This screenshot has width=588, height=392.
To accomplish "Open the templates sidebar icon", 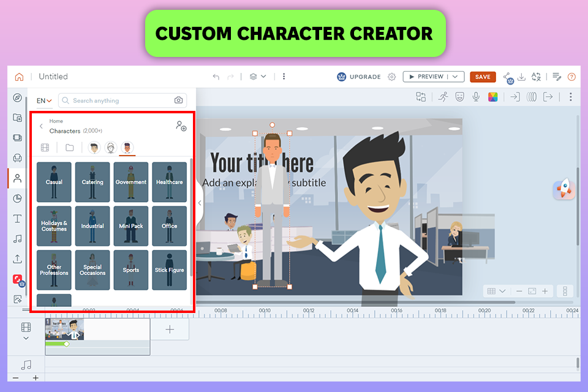I will [17, 118].
